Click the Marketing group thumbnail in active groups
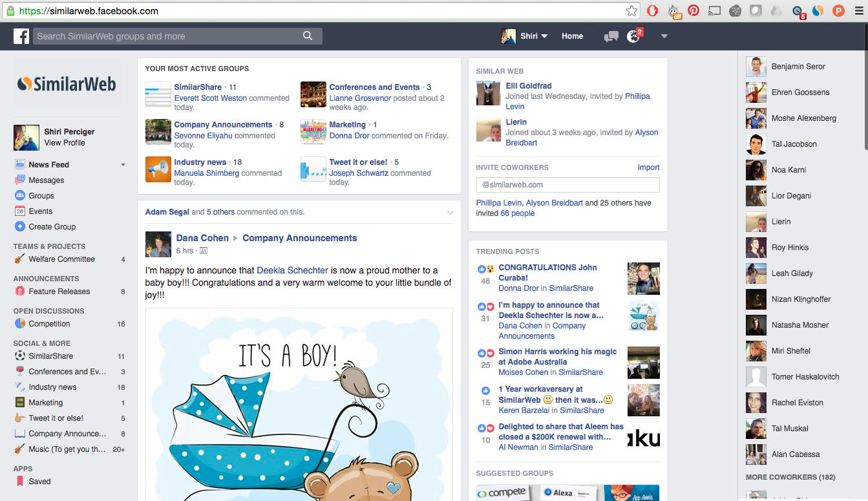 pyautogui.click(x=313, y=132)
